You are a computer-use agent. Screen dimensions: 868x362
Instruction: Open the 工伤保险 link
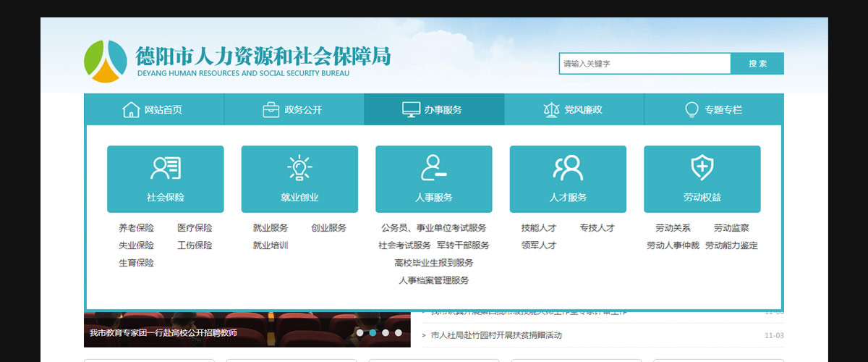[195, 245]
